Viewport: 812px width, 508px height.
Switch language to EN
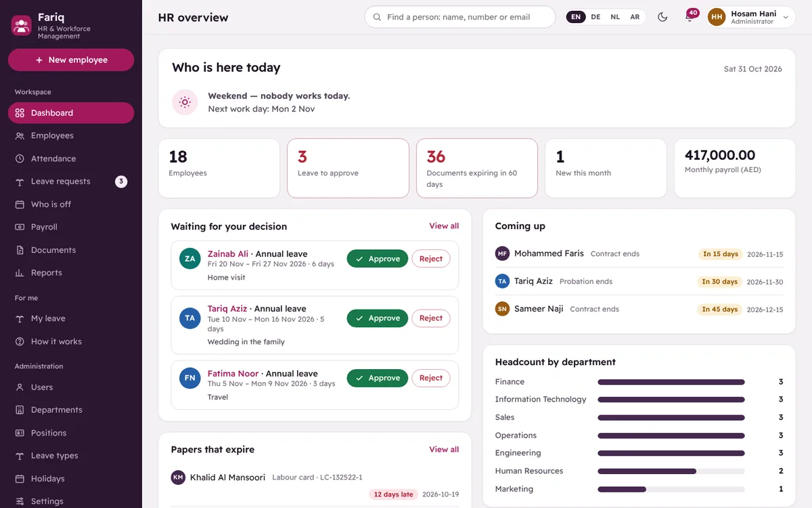click(576, 17)
